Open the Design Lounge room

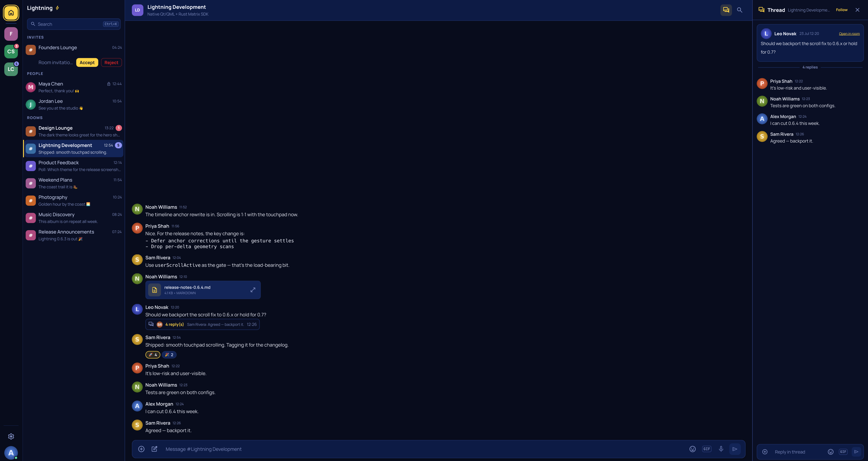(74, 131)
